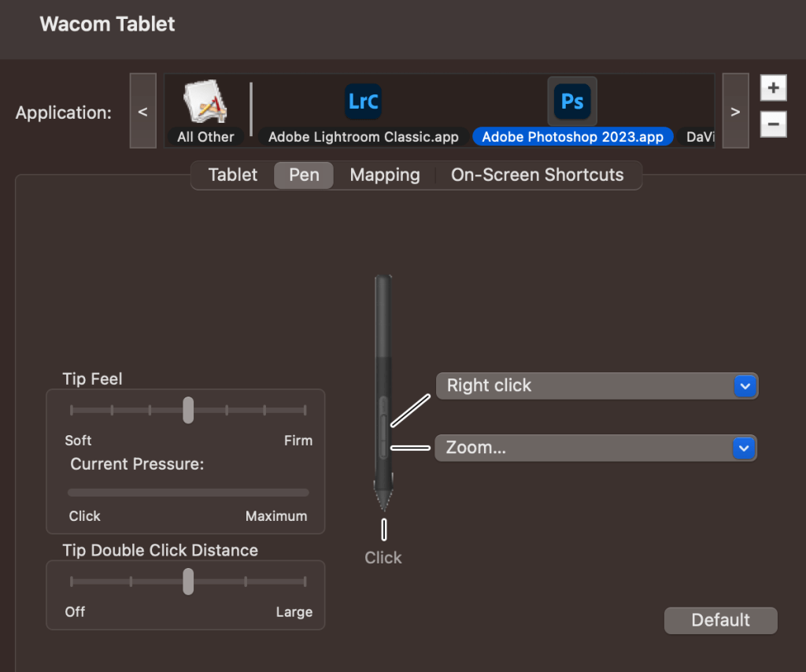The width and height of the screenshot is (806, 672).
Task: Switch to the Mapping tab
Action: [x=385, y=175]
